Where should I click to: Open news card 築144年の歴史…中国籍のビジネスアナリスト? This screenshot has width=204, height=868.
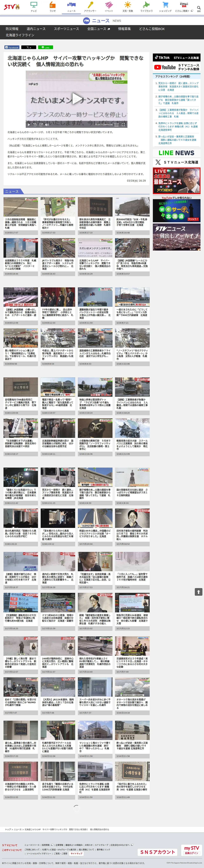(x=95, y=527)
